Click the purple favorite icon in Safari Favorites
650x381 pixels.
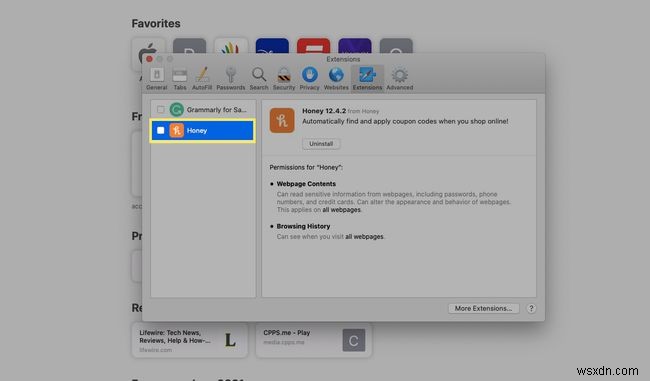(x=355, y=46)
